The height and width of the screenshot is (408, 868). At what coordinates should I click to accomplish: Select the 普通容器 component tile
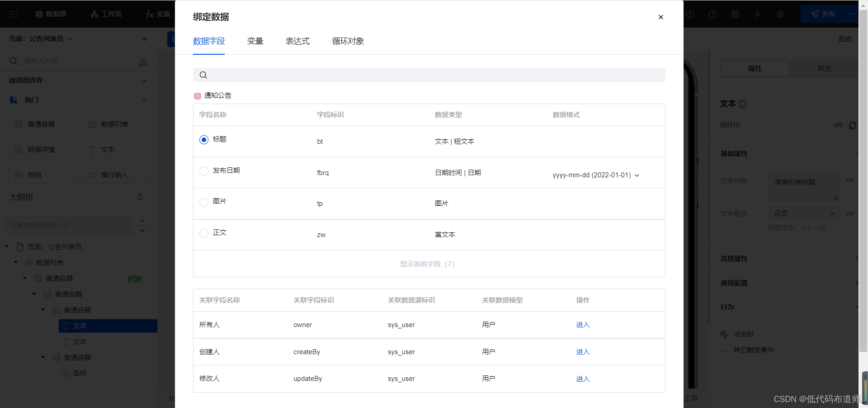click(42, 124)
